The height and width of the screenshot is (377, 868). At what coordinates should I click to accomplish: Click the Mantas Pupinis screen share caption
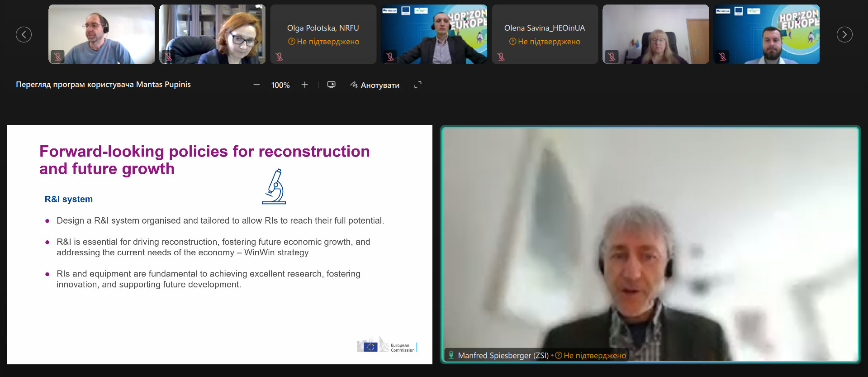point(103,84)
